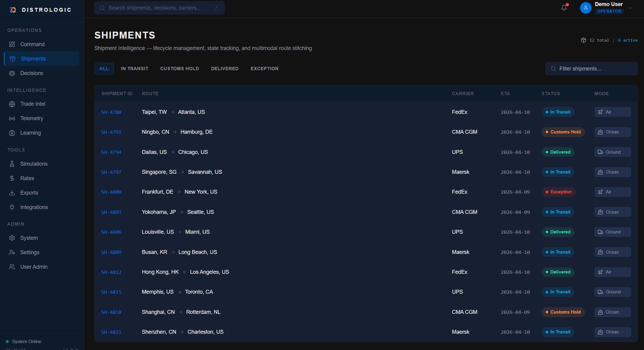Open Simulations flask icon
Screen dimensions: 644x350
pos(12,164)
